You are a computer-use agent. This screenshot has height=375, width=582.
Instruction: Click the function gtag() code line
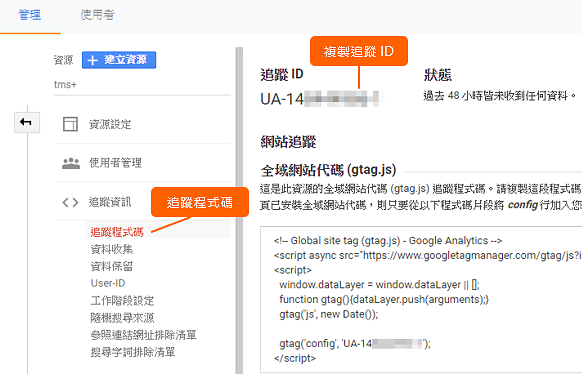point(384,300)
